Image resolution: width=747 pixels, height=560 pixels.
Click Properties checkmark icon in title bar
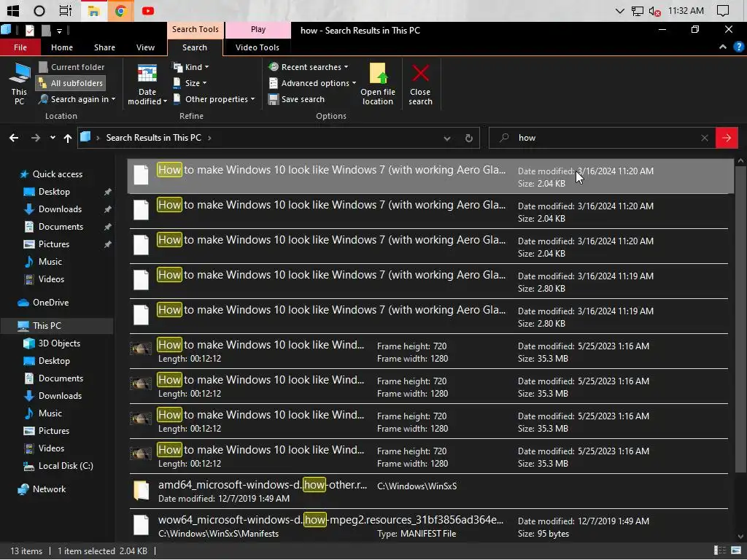tap(29, 31)
